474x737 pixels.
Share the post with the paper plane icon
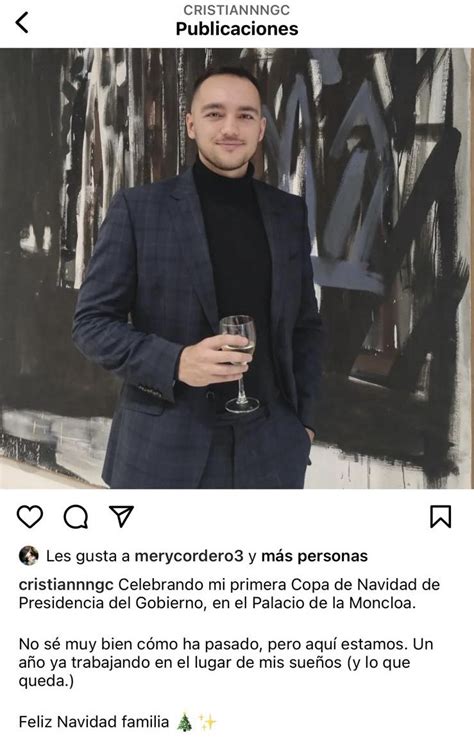click(121, 516)
